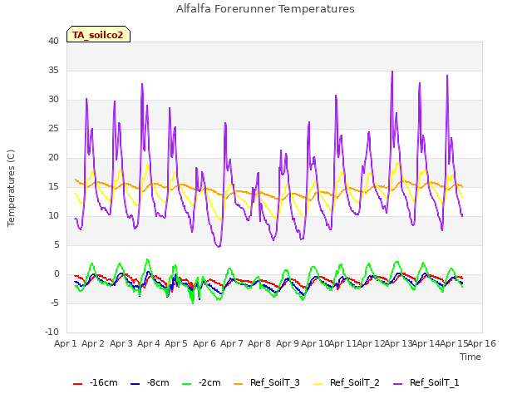Click the Apr 7 x-axis label
This screenshot has height=399, width=532.
click(232, 343)
